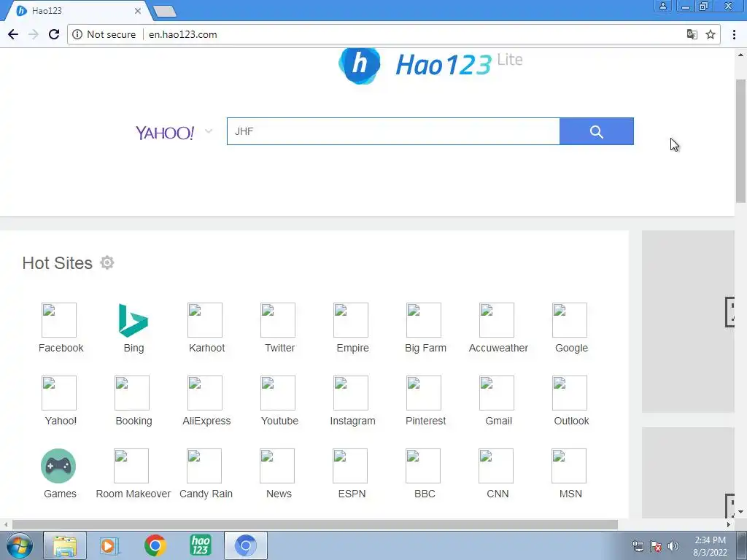Open the BBC icon
747x560 pixels.
point(422,466)
